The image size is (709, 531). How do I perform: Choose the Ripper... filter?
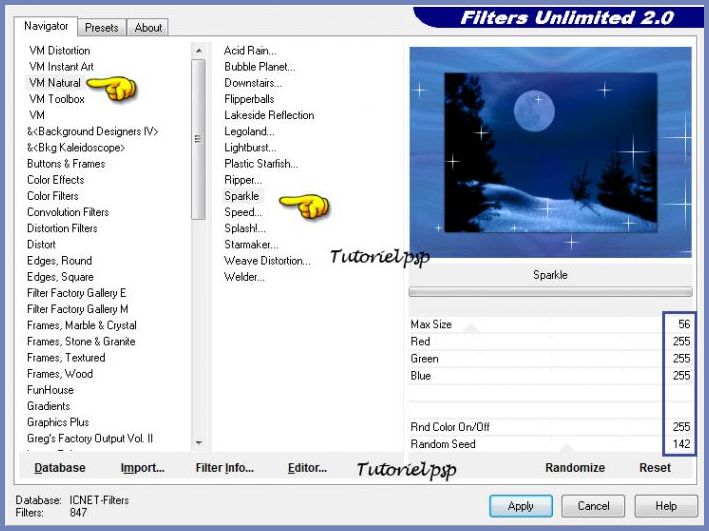click(x=243, y=180)
